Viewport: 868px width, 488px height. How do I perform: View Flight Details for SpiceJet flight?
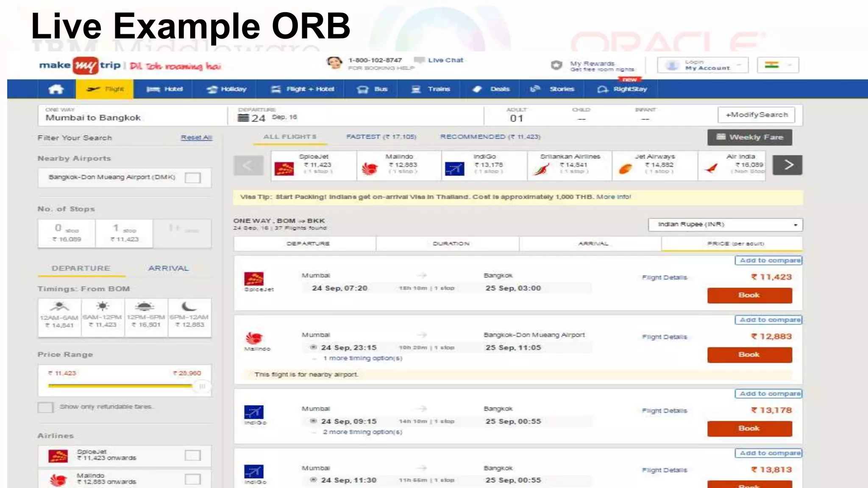point(665,277)
